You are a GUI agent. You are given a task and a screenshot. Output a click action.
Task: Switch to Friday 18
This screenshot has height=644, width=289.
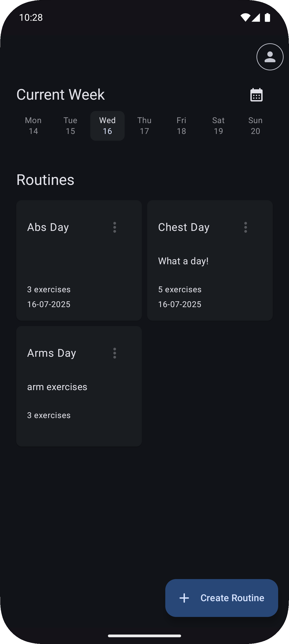coord(181,126)
